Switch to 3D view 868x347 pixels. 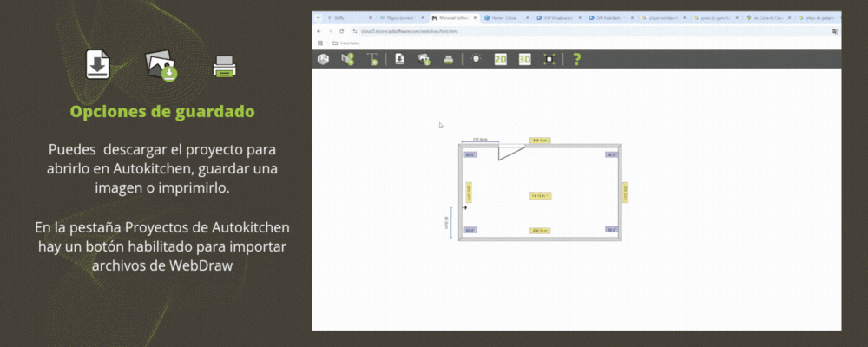[524, 59]
